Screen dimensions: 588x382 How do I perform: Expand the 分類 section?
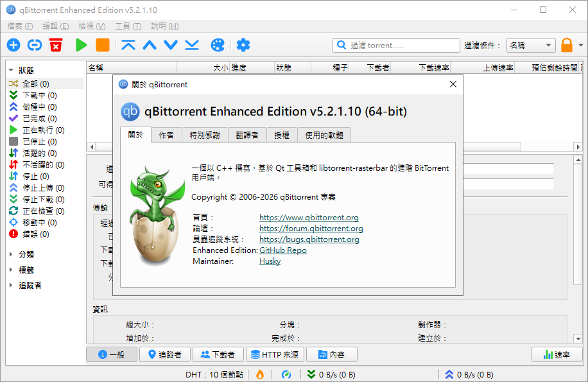point(11,254)
